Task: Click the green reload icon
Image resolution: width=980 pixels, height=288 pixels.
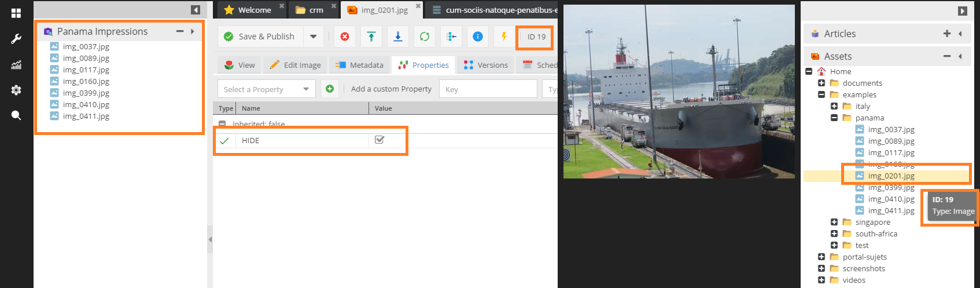Action: 425,37
